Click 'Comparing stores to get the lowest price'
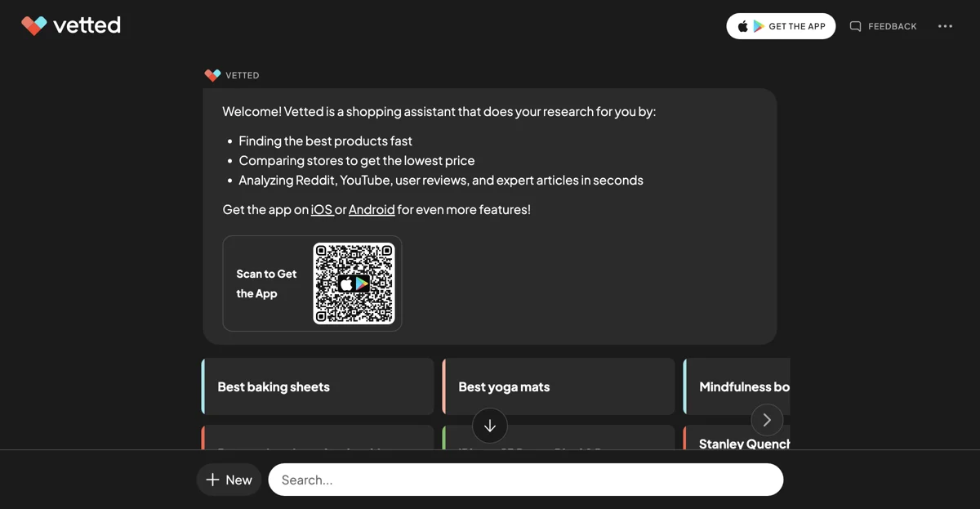The width and height of the screenshot is (980, 509). 357,160
